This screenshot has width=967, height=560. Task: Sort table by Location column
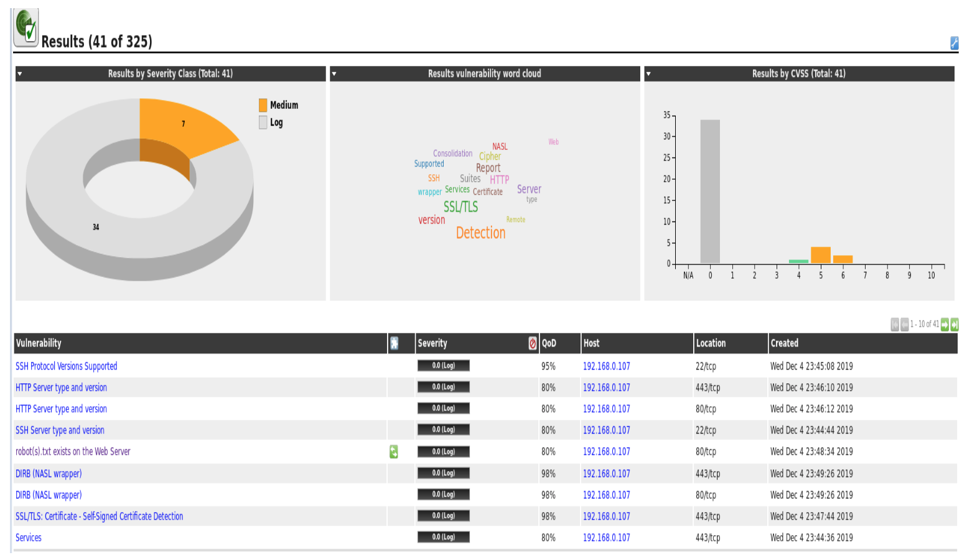[x=711, y=343]
